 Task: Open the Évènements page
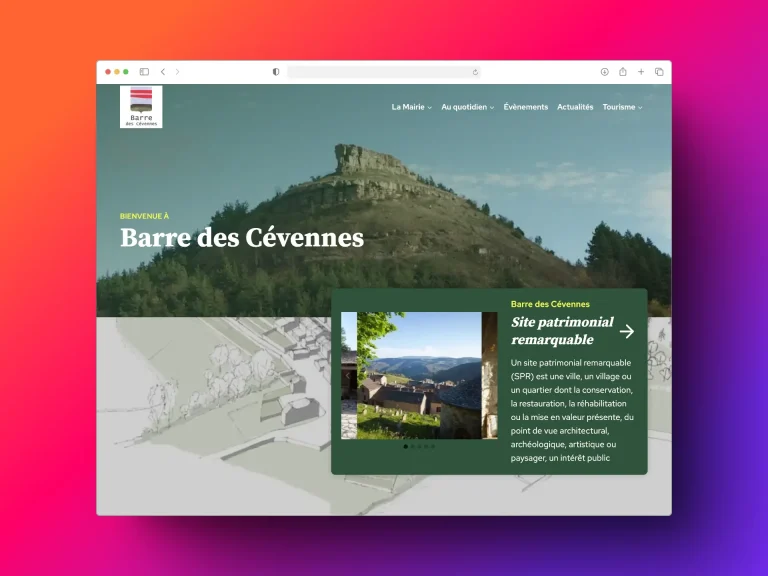[x=526, y=107]
